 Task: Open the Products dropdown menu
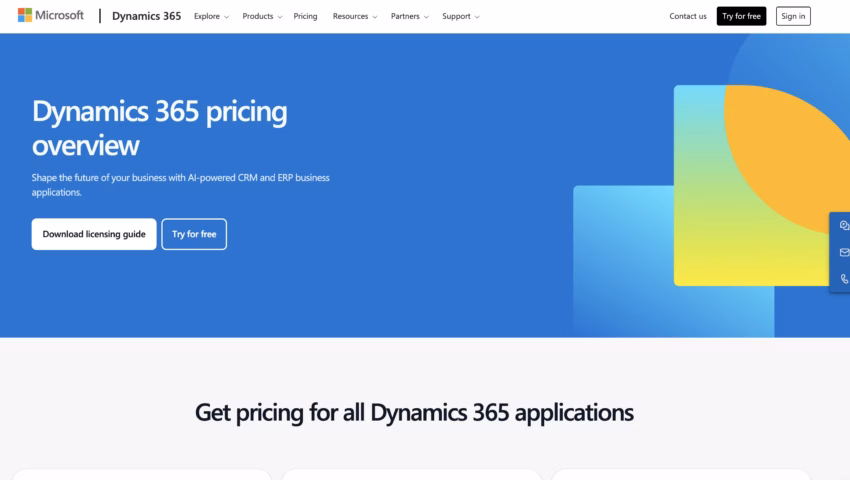coord(262,16)
